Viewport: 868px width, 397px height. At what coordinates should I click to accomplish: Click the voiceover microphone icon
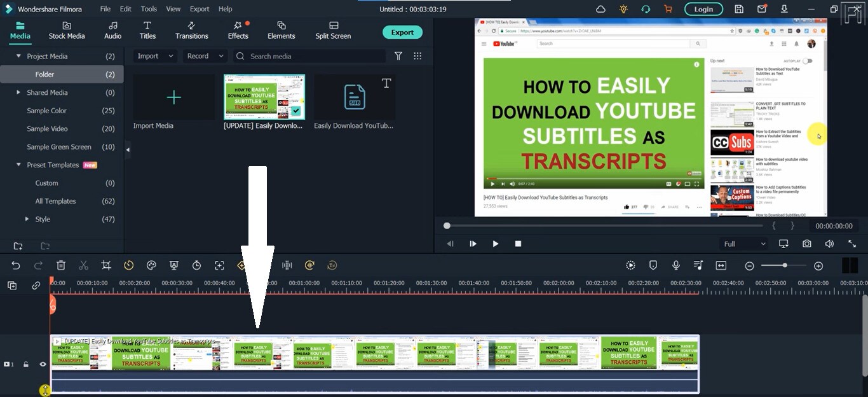(676, 265)
